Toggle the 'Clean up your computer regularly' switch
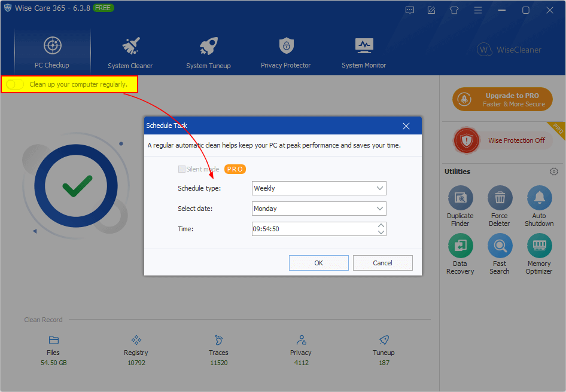Viewport: 566px width, 392px height. pyautogui.click(x=15, y=84)
